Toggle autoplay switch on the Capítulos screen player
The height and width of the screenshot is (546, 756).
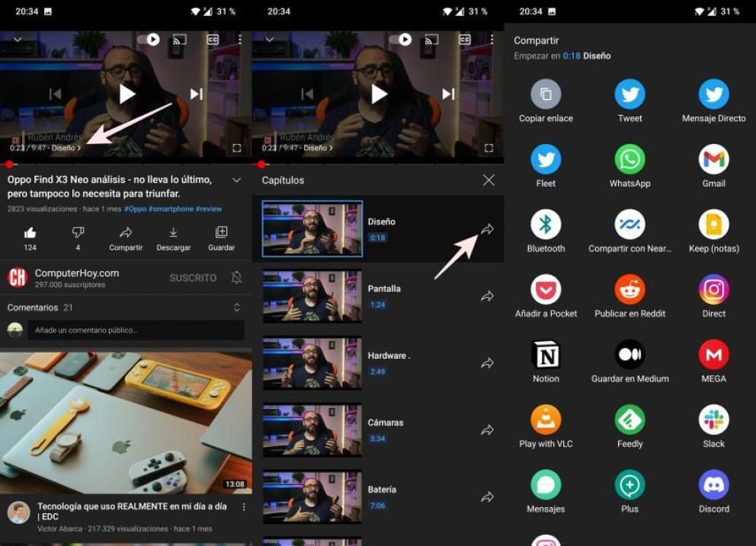pyautogui.click(x=401, y=39)
